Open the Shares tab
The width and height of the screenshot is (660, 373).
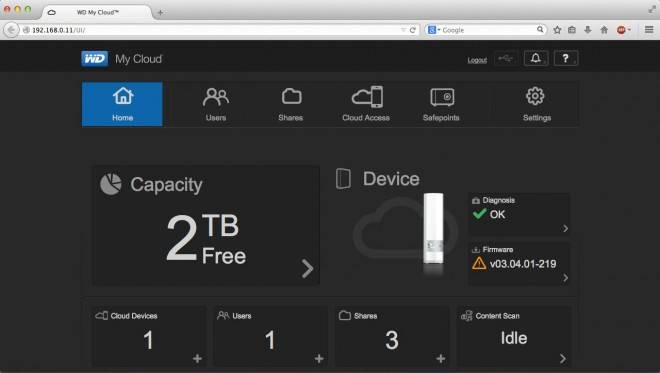tap(291, 104)
